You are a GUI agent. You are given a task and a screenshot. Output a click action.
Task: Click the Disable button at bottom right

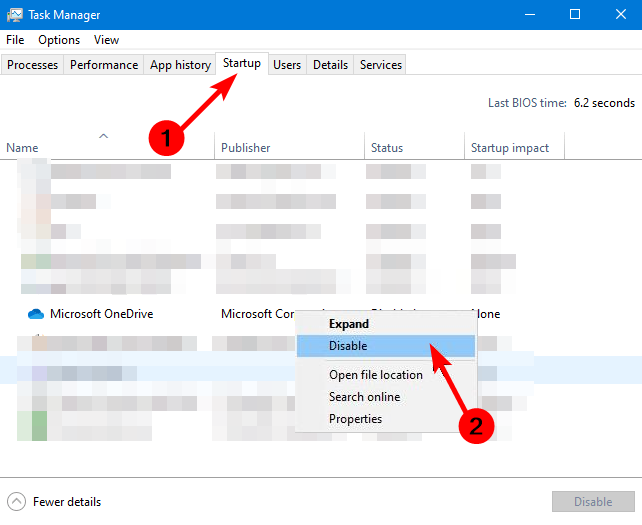(x=593, y=502)
